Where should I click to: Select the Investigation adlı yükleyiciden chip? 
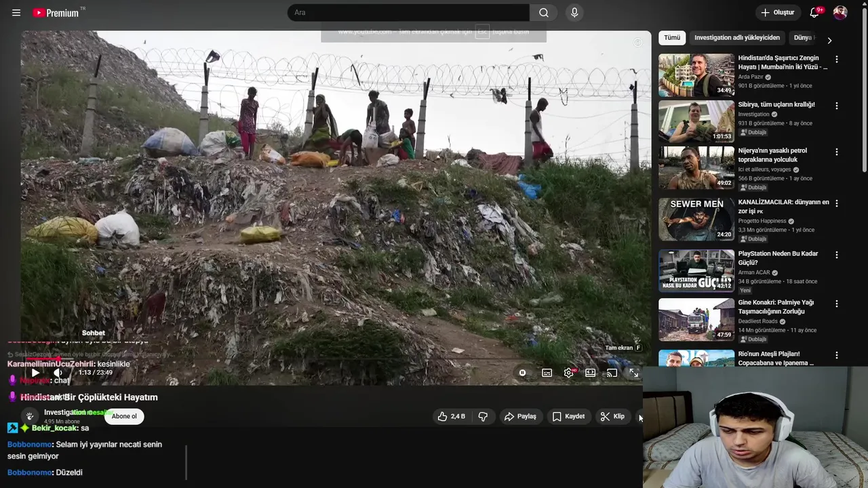click(x=737, y=38)
